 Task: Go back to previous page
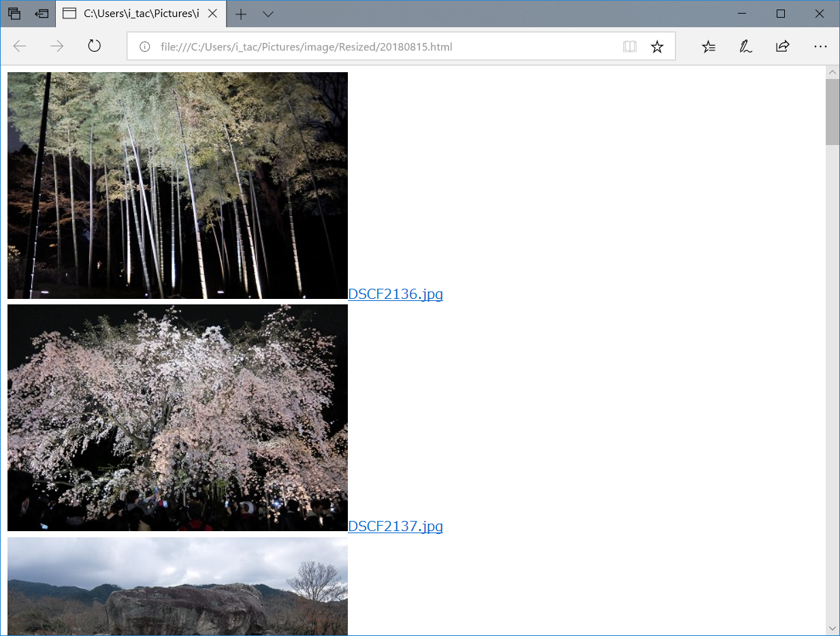pyautogui.click(x=20, y=46)
